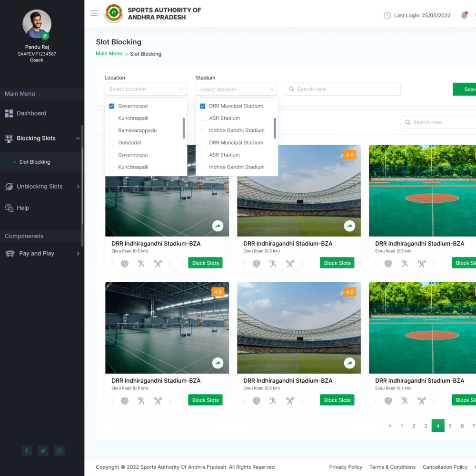This screenshot has width=476, height=476.
Task: Uncheck the first DRR Muncipal Stadium checkbox
Action: click(203, 106)
